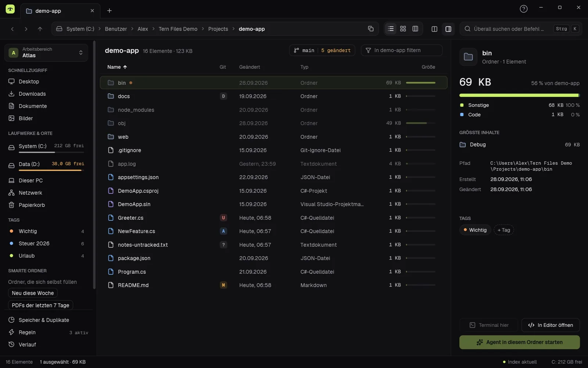
Task: Sort by the Größe column
Action: coord(428,67)
